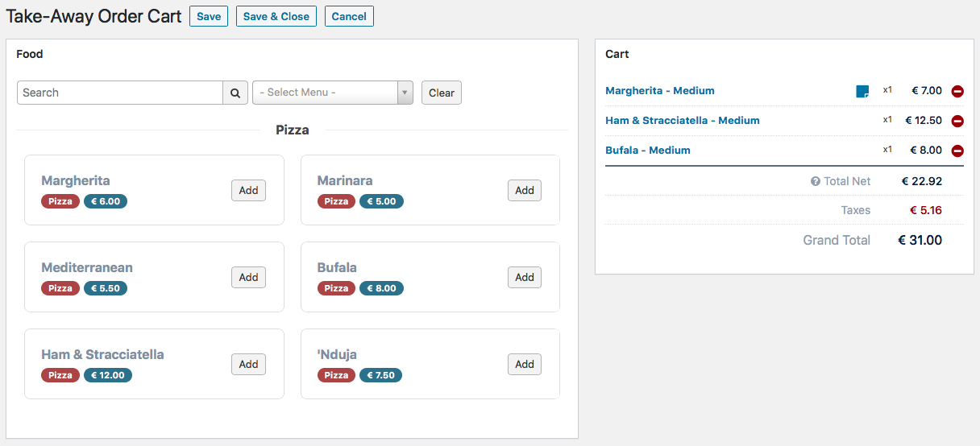
Task: Click the Select Menu dropdown arrow
Action: [405, 93]
